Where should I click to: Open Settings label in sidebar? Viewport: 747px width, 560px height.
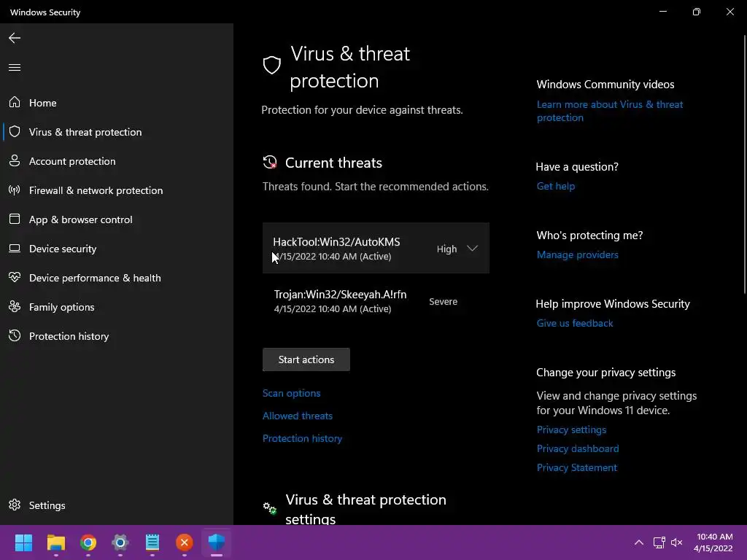click(x=47, y=505)
